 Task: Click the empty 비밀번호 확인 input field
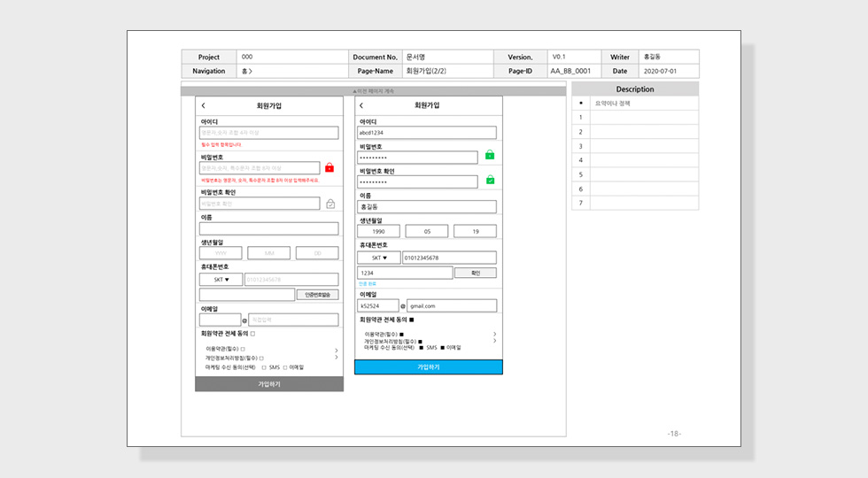pyautogui.click(x=260, y=204)
